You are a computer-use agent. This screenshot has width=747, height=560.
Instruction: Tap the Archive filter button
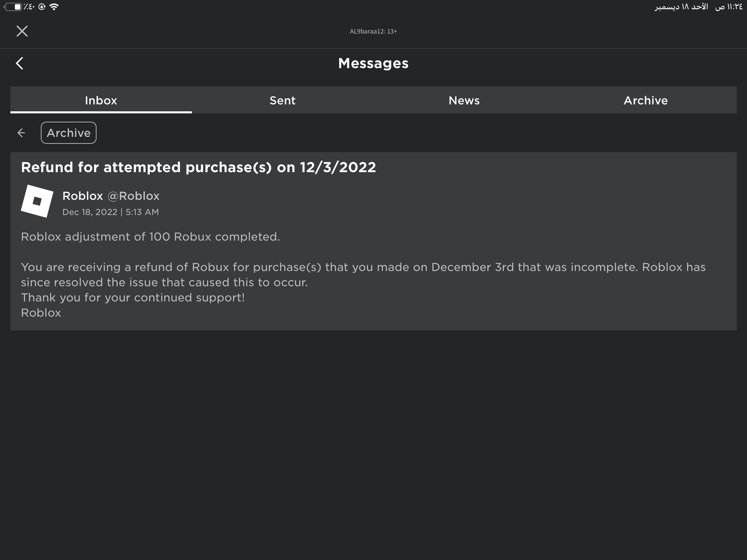point(68,132)
